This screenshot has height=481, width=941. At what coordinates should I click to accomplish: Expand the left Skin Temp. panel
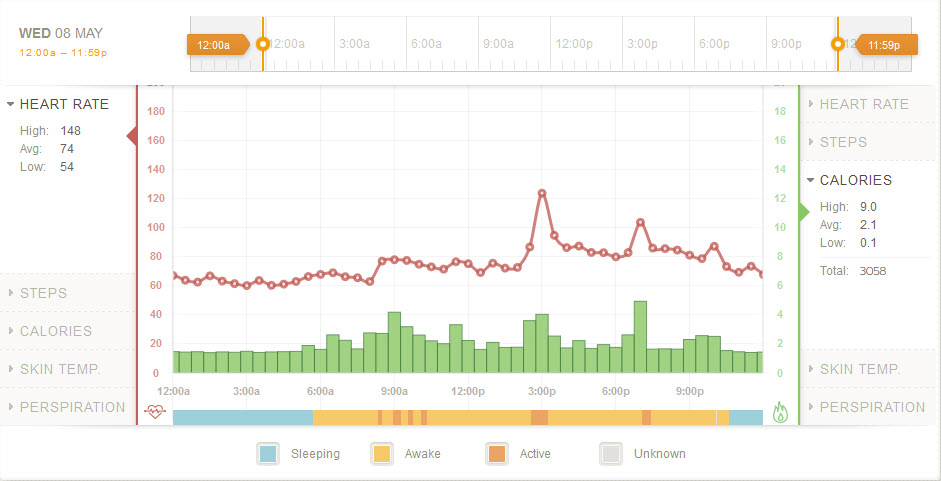click(60, 369)
